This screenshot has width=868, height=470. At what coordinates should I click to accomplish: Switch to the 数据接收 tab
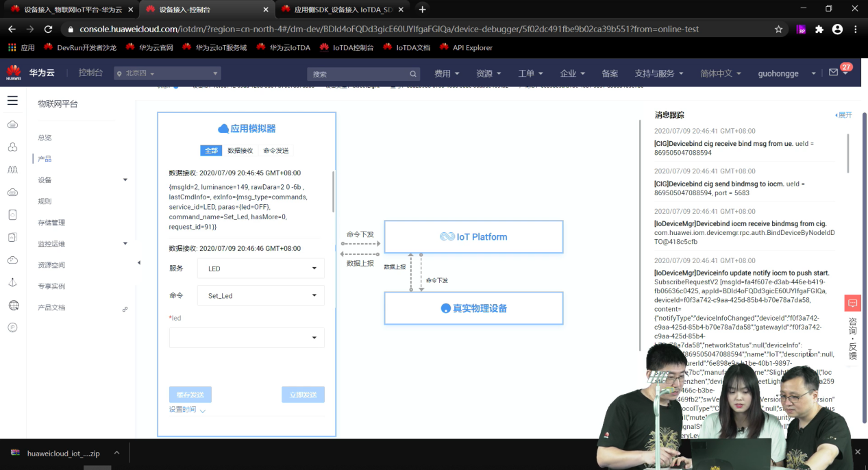click(x=240, y=150)
